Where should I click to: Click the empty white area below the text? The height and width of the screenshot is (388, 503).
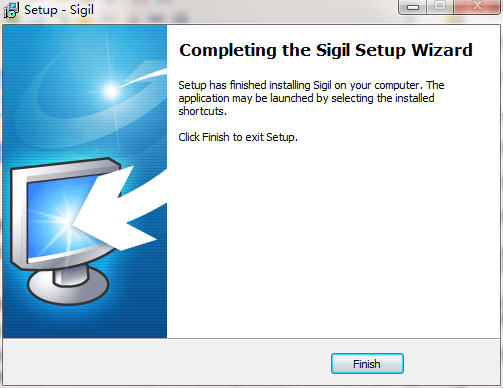[333, 240]
